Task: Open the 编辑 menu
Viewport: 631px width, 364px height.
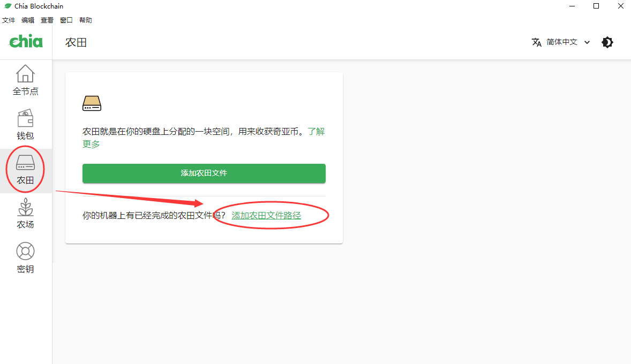Action: pyautogui.click(x=28, y=20)
